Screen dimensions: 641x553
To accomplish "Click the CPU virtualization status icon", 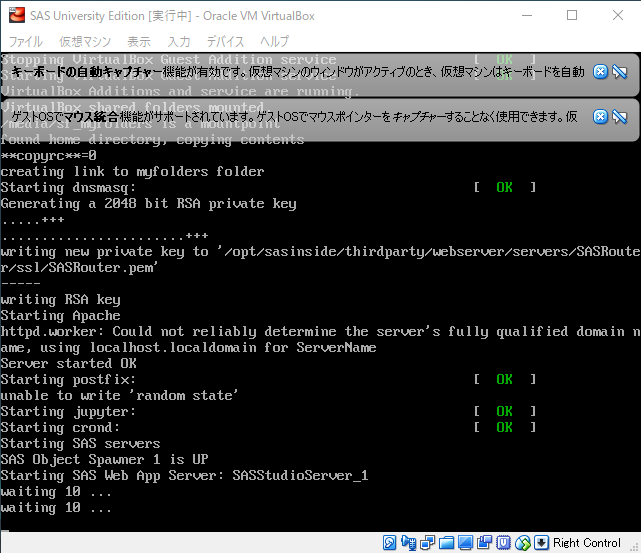I will point(503,543).
